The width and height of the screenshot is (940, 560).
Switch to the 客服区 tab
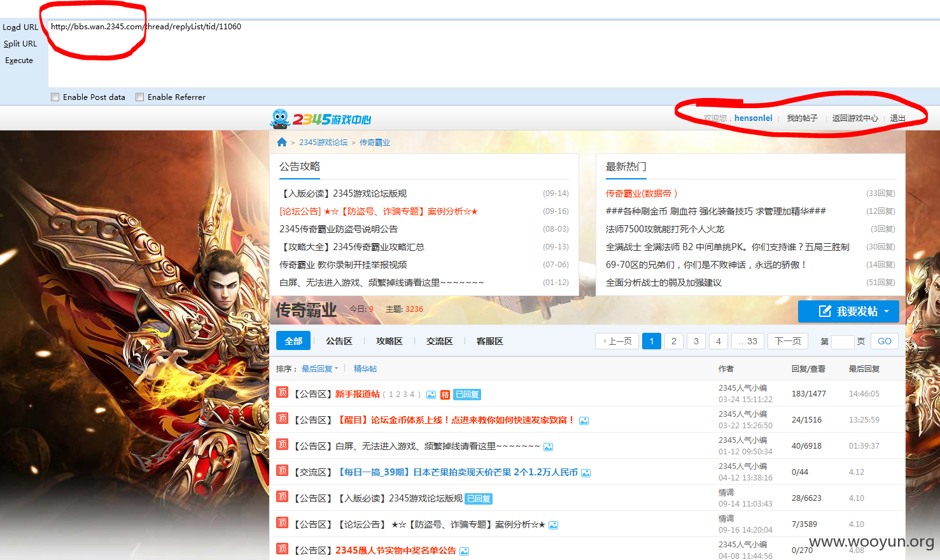[490, 341]
